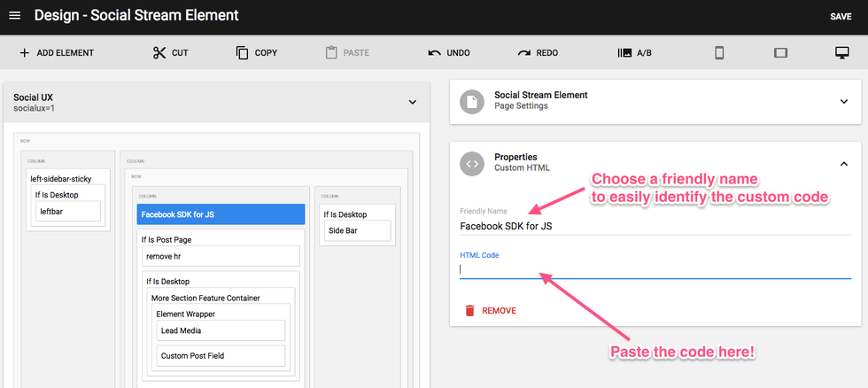Click the Friendly Name input field
Viewport: 868px width, 388px height.
(x=655, y=227)
